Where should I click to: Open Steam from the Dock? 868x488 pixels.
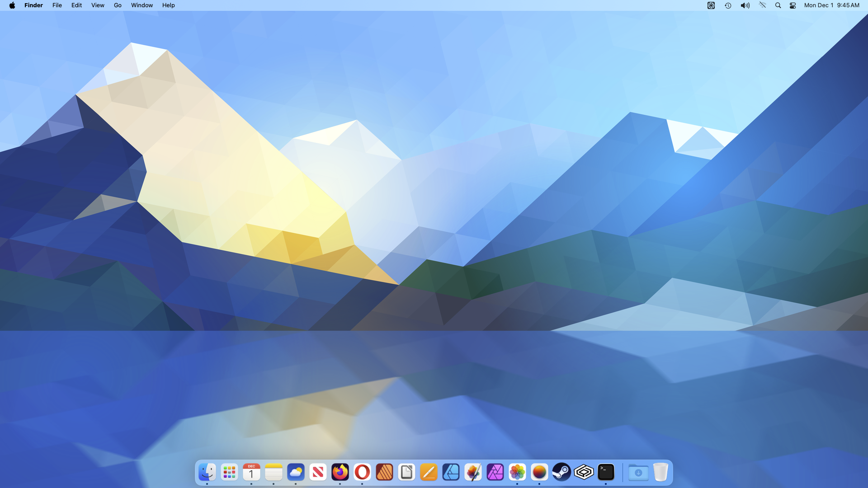pos(561,473)
